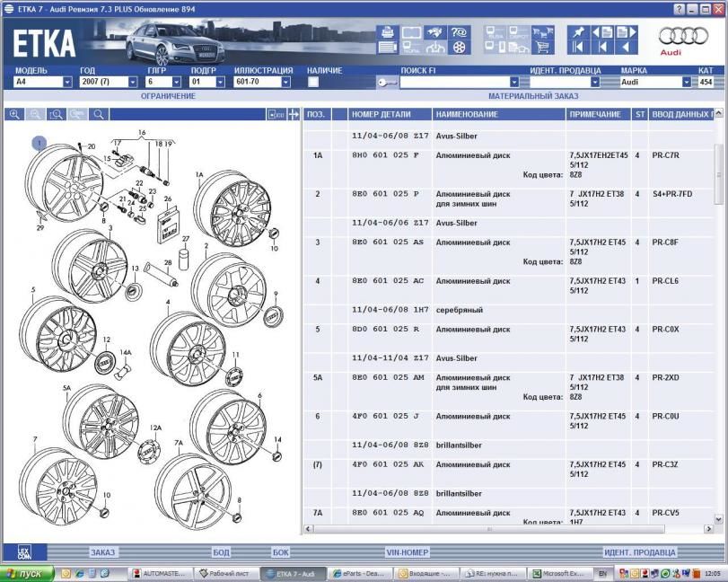Click the Поз. column header

317,114
